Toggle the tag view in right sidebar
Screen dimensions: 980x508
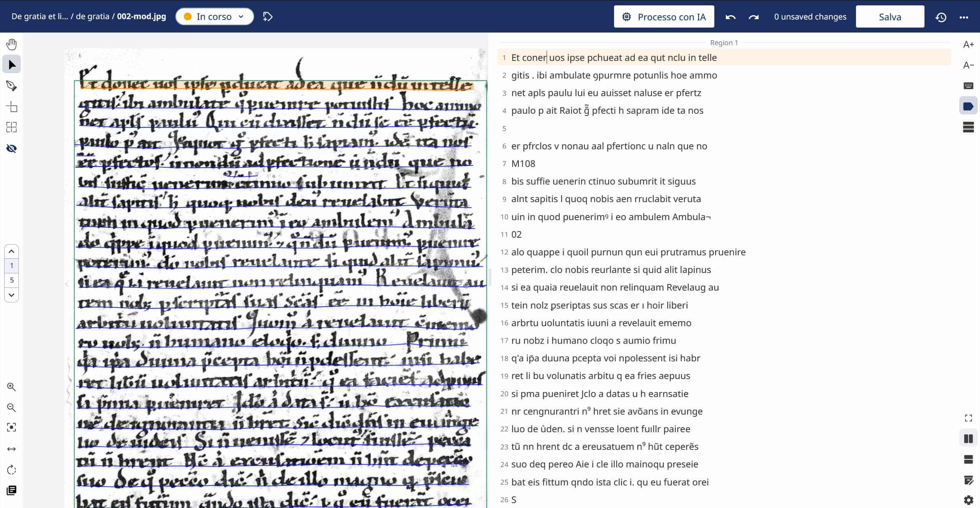tap(968, 106)
